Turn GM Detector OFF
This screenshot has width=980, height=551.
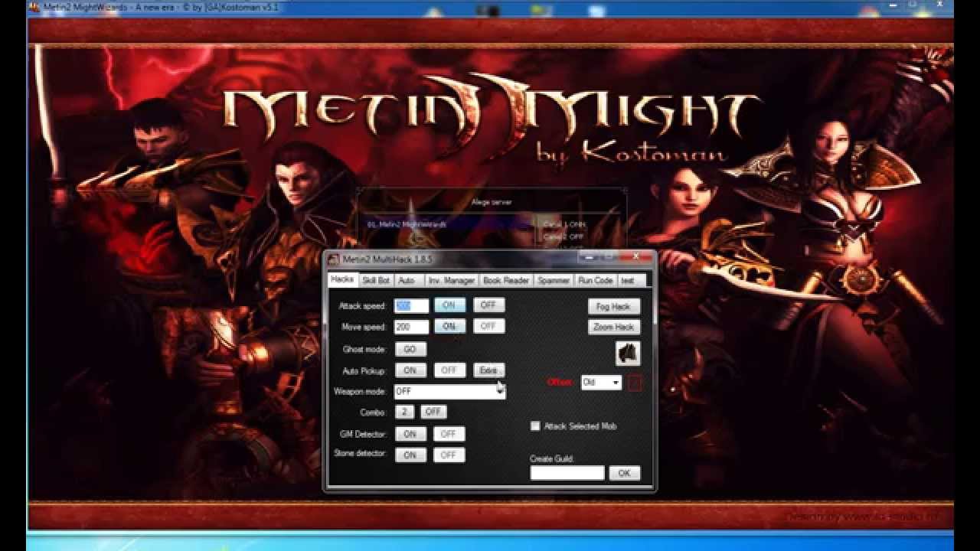[449, 434]
